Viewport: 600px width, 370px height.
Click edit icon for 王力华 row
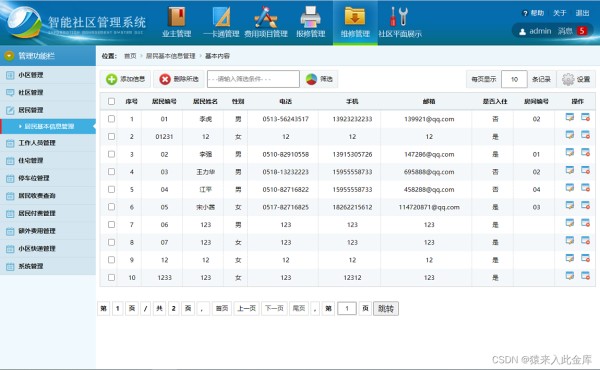tap(570, 170)
